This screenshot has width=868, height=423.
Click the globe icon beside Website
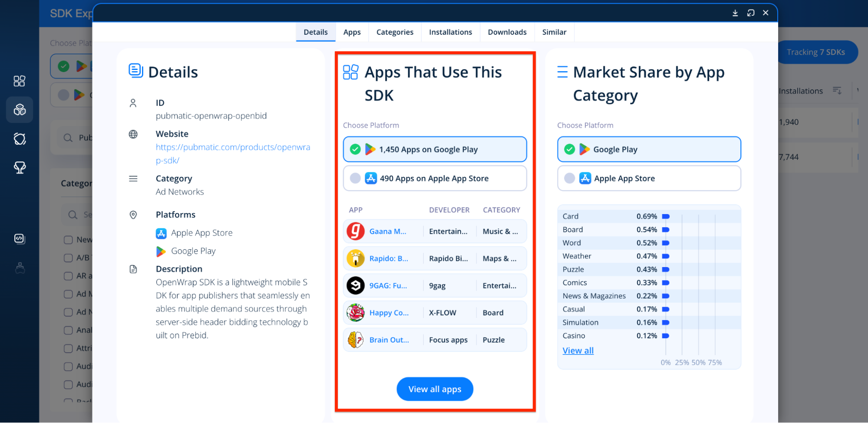point(133,134)
